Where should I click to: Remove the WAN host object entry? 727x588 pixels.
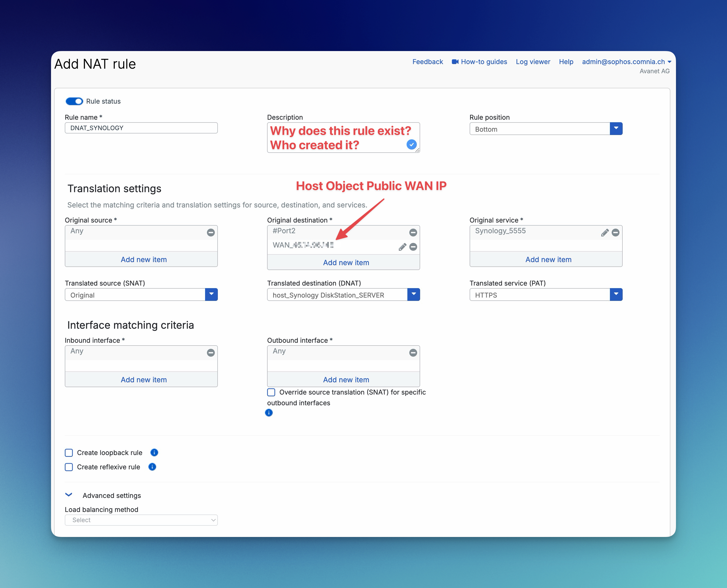tap(413, 247)
